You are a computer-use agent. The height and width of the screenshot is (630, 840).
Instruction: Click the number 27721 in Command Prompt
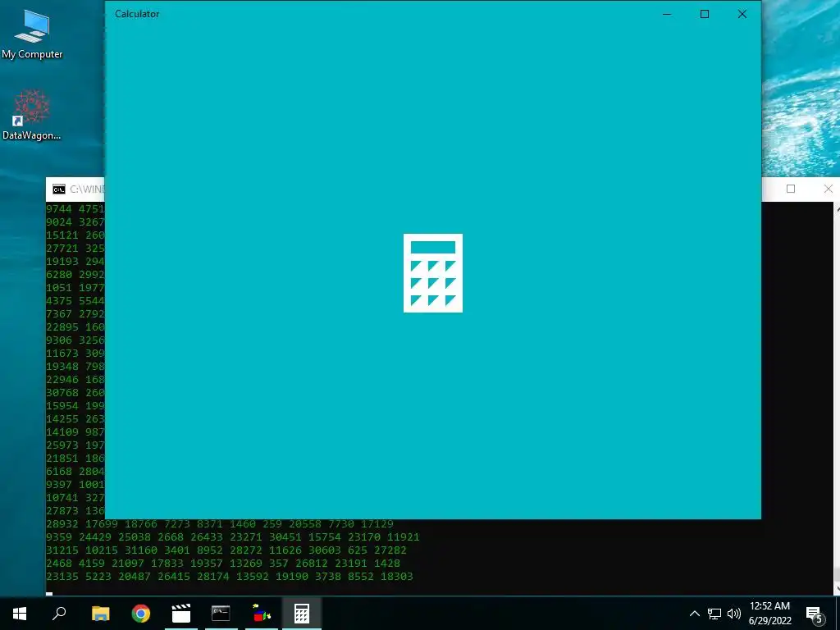pyautogui.click(x=62, y=249)
